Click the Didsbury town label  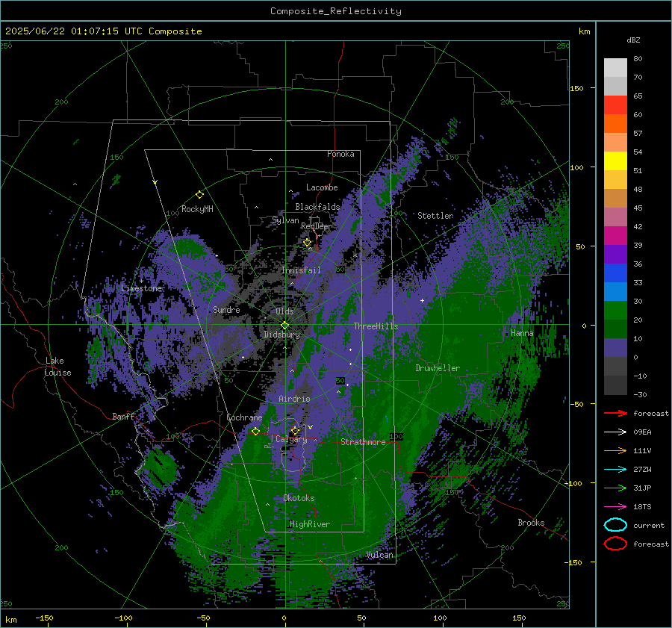pyautogui.click(x=282, y=335)
